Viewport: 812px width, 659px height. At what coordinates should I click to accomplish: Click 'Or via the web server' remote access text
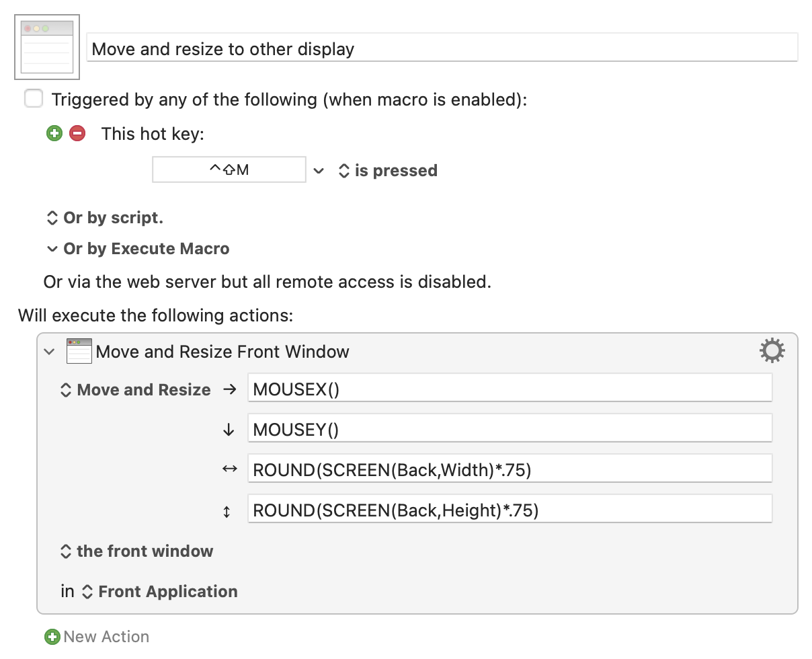(268, 281)
